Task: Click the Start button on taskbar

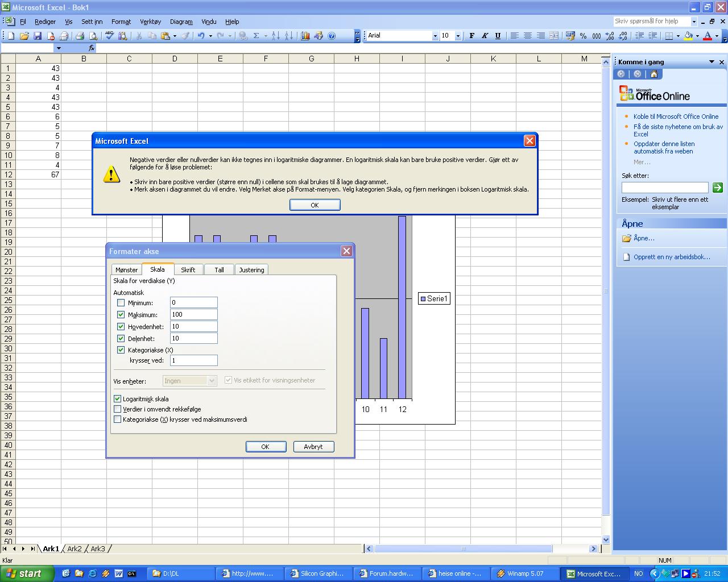Action: (27, 573)
